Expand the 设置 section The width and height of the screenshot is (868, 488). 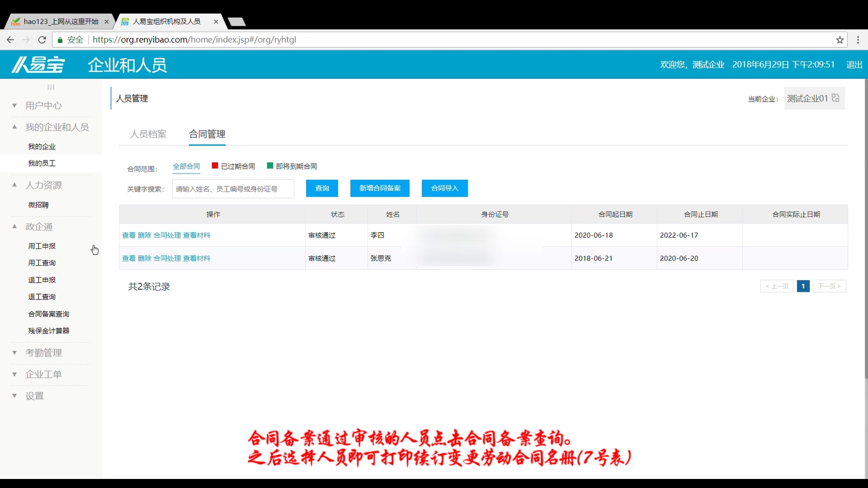tap(34, 396)
